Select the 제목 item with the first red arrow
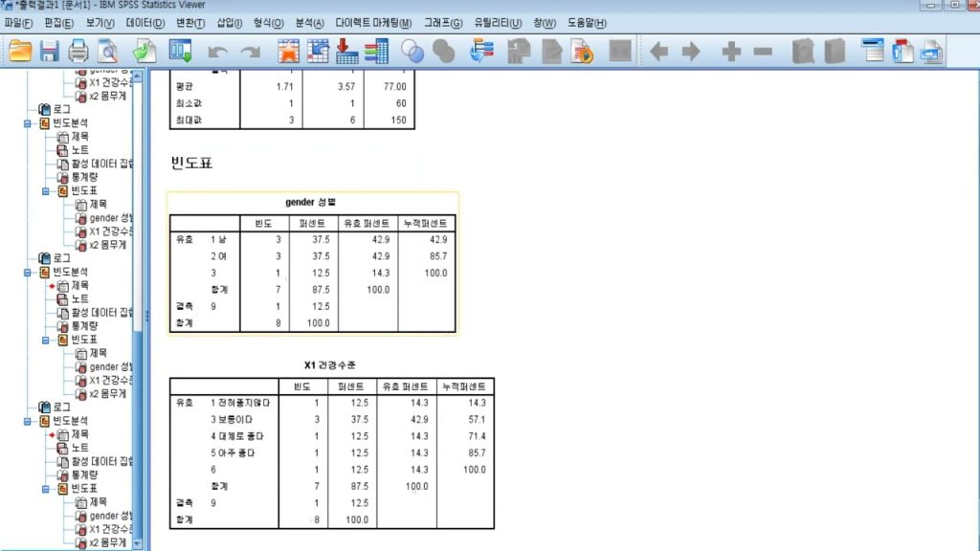This screenshot has height=551, width=980. coord(79,285)
